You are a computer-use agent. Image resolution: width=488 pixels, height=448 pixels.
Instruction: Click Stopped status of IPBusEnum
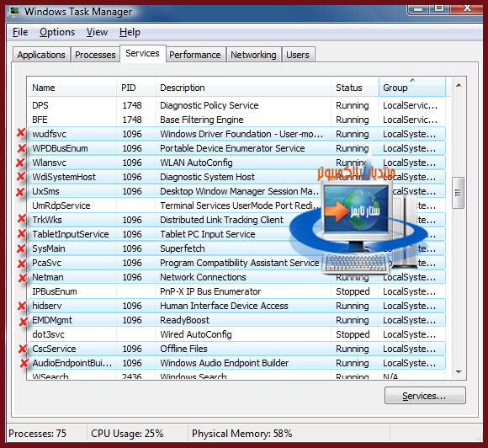click(x=353, y=291)
